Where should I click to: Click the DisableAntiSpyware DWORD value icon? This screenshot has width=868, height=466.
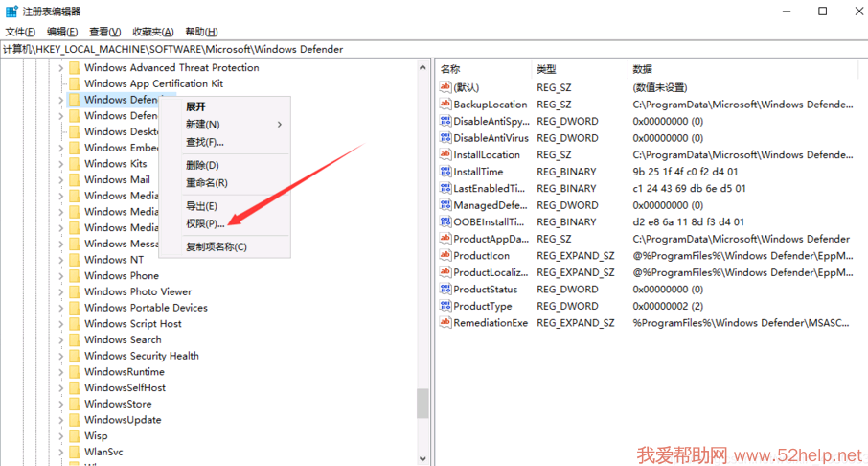(445, 122)
